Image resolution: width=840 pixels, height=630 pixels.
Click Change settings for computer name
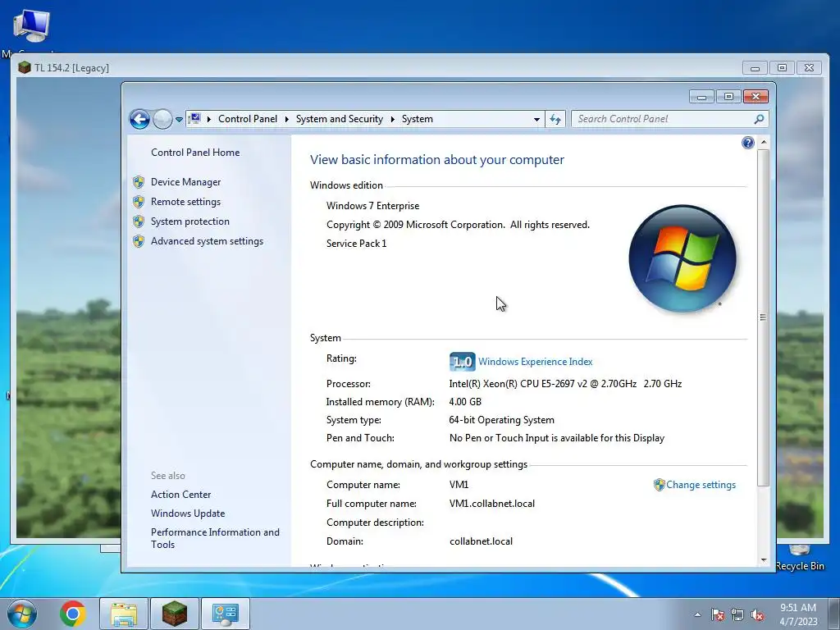pyautogui.click(x=701, y=485)
